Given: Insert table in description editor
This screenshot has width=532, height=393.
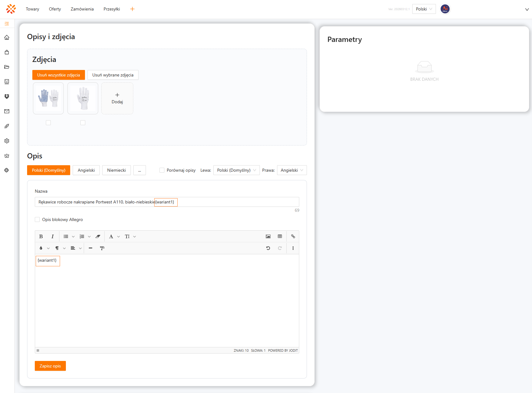Looking at the screenshot, I should [280, 236].
